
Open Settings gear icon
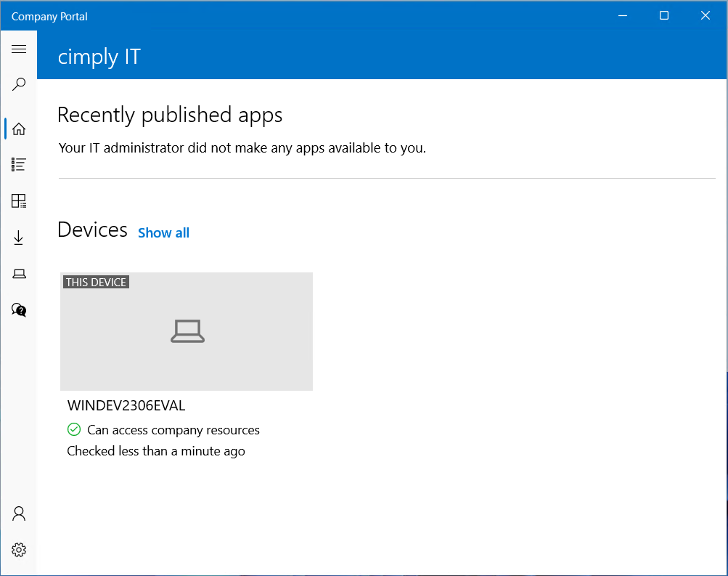pos(19,550)
